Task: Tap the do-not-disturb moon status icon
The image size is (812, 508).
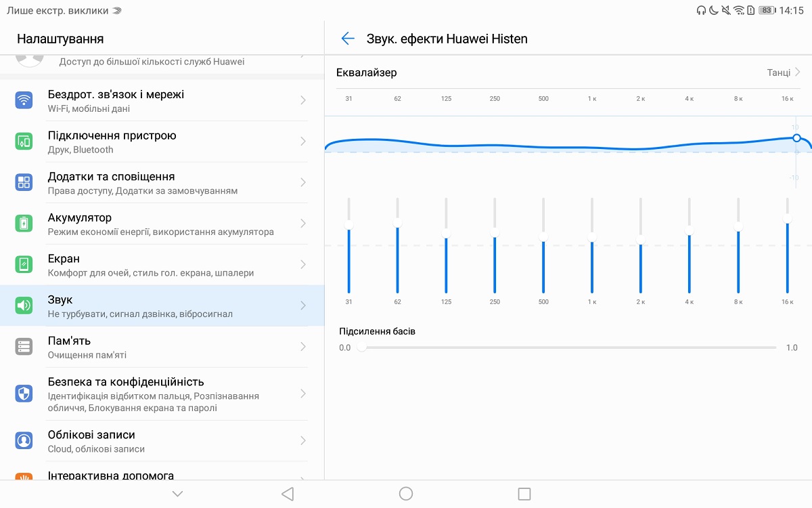Action: [x=713, y=10]
